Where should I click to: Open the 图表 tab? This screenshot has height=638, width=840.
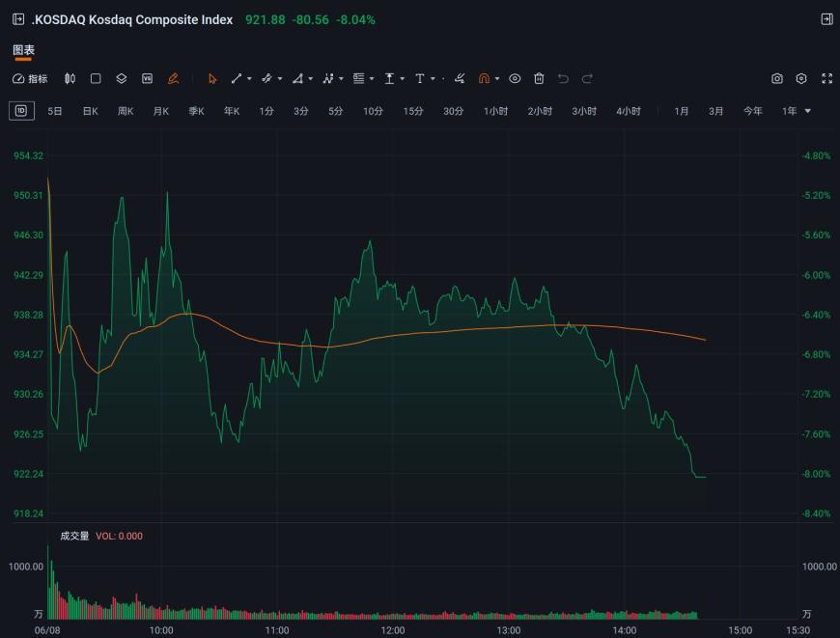click(23, 50)
